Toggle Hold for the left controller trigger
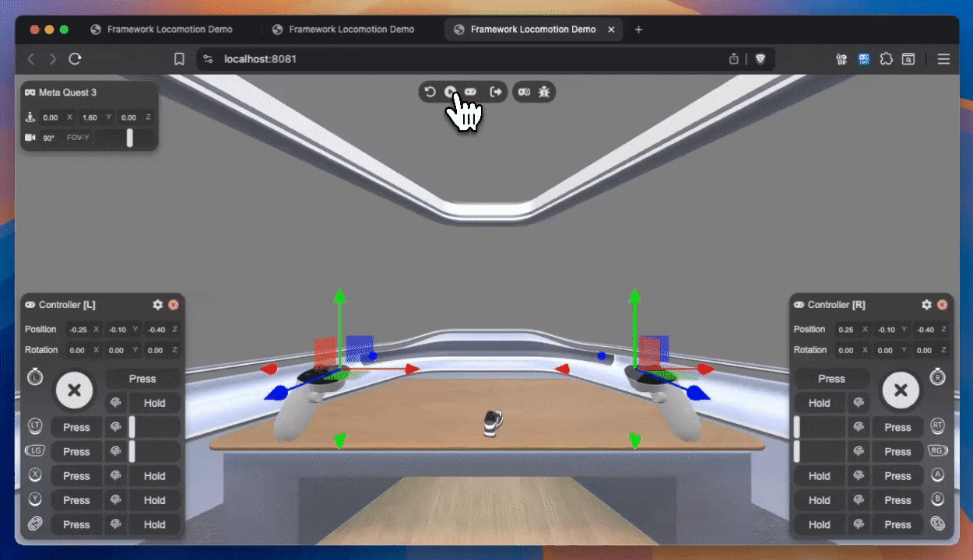The width and height of the screenshot is (973, 560). click(154, 402)
